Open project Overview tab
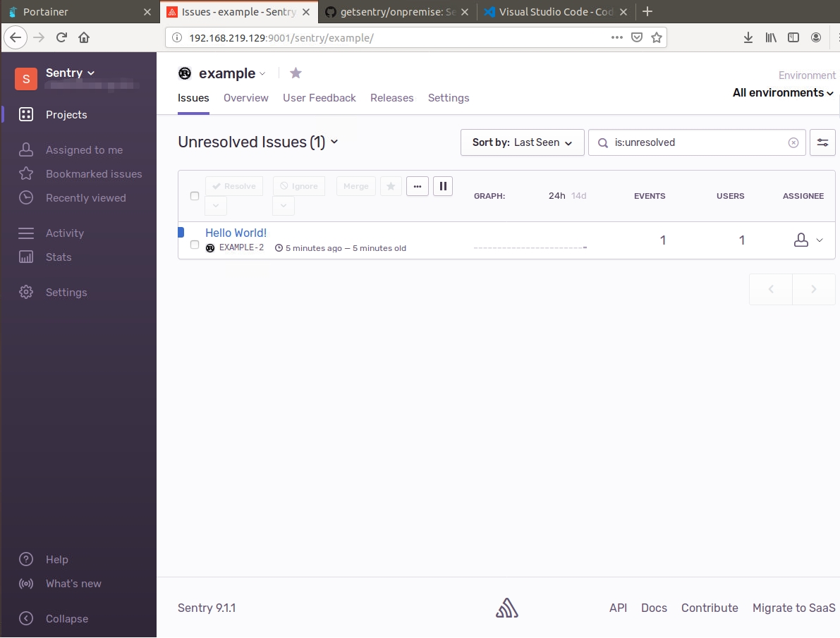 pyautogui.click(x=246, y=98)
